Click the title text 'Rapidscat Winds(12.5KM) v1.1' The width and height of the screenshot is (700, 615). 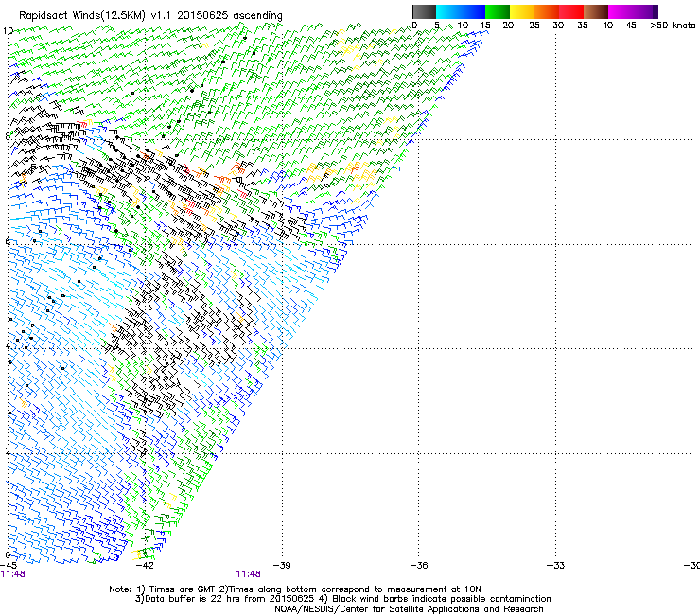[x=96, y=16]
